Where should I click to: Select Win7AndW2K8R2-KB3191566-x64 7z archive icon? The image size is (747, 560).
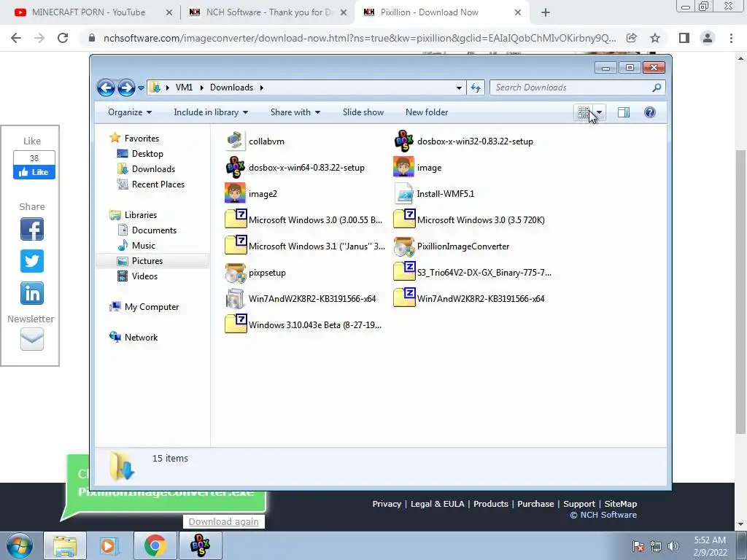(x=404, y=298)
